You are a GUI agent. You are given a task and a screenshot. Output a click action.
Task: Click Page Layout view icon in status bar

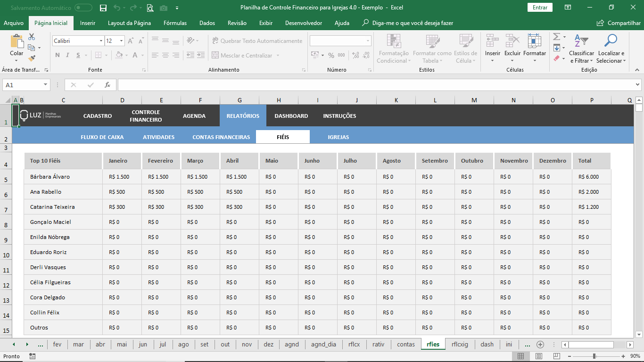point(539,356)
